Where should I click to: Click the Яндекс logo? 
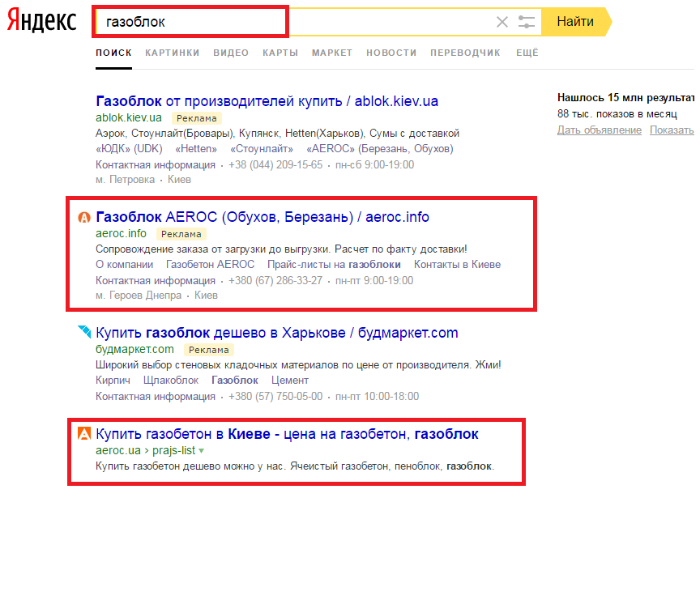tap(42, 20)
